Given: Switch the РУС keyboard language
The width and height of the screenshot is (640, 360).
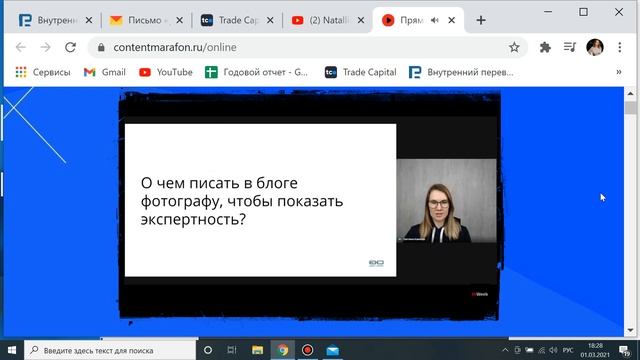Looking at the screenshot, I should [568, 350].
